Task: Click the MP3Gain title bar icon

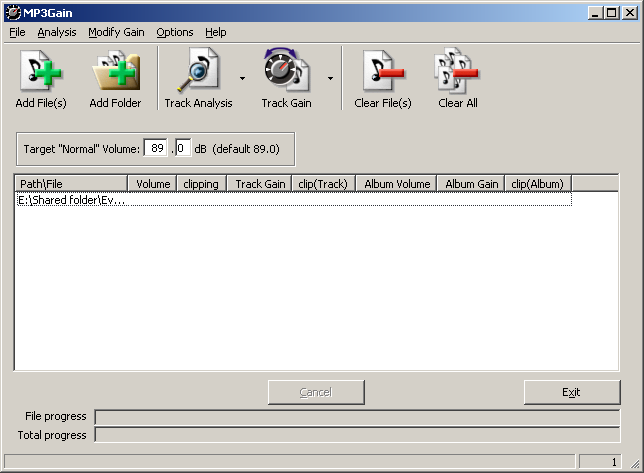Action: 13,13
